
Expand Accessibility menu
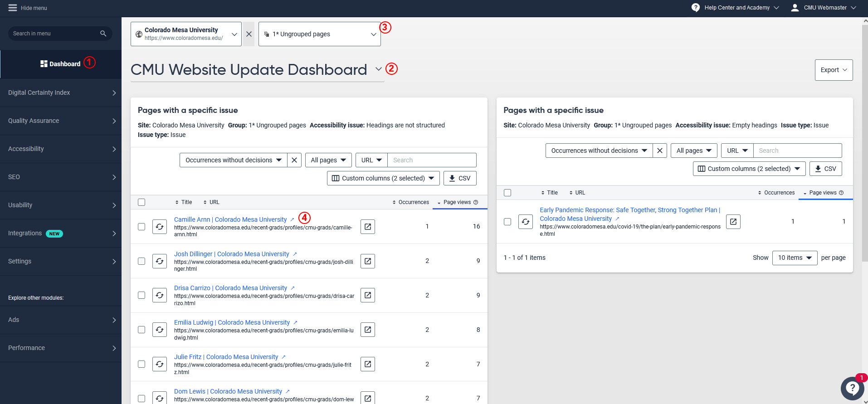pos(61,149)
